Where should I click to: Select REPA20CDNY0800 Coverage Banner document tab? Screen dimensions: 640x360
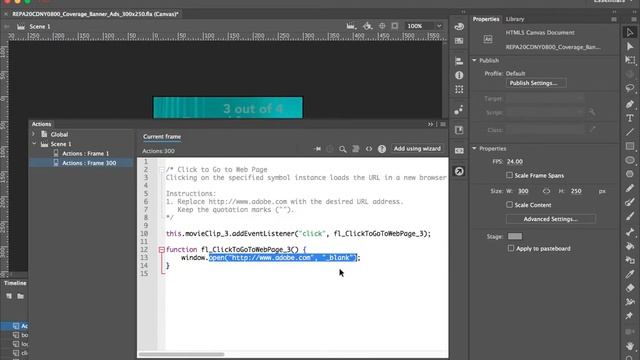pyautogui.click(x=96, y=14)
